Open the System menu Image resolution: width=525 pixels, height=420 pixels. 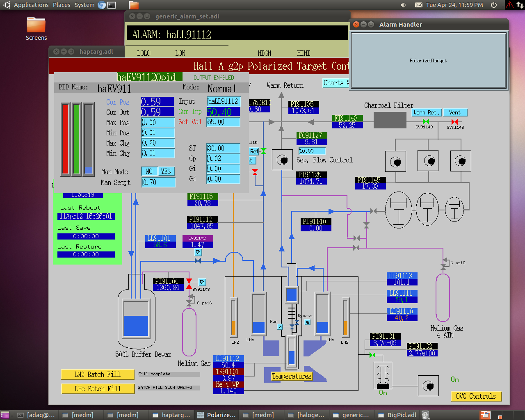coord(84,5)
